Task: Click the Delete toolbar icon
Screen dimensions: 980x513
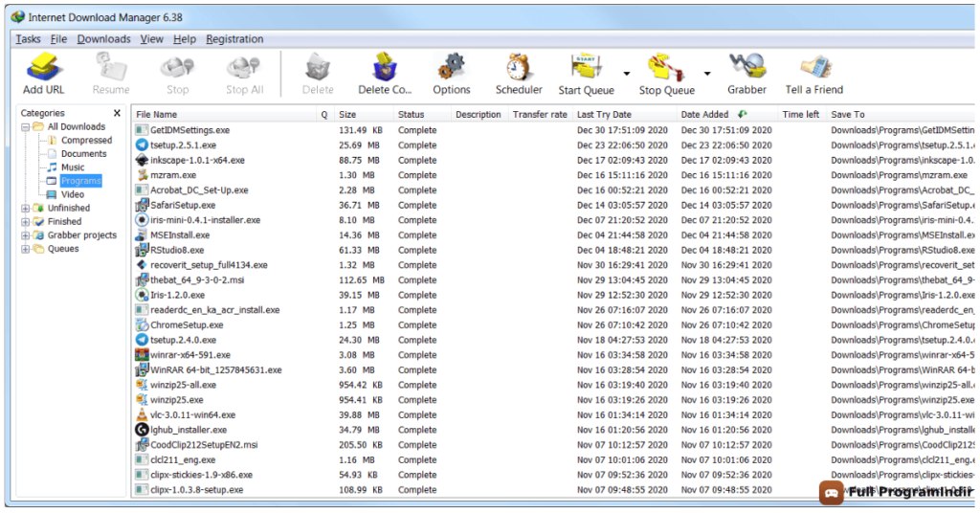Action: click(318, 68)
